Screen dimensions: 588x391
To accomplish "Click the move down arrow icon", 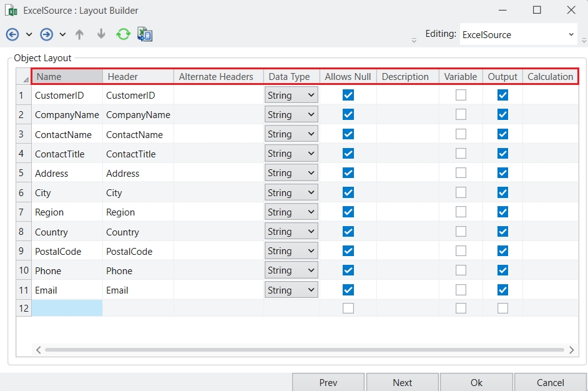I will (x=101, y=34).
